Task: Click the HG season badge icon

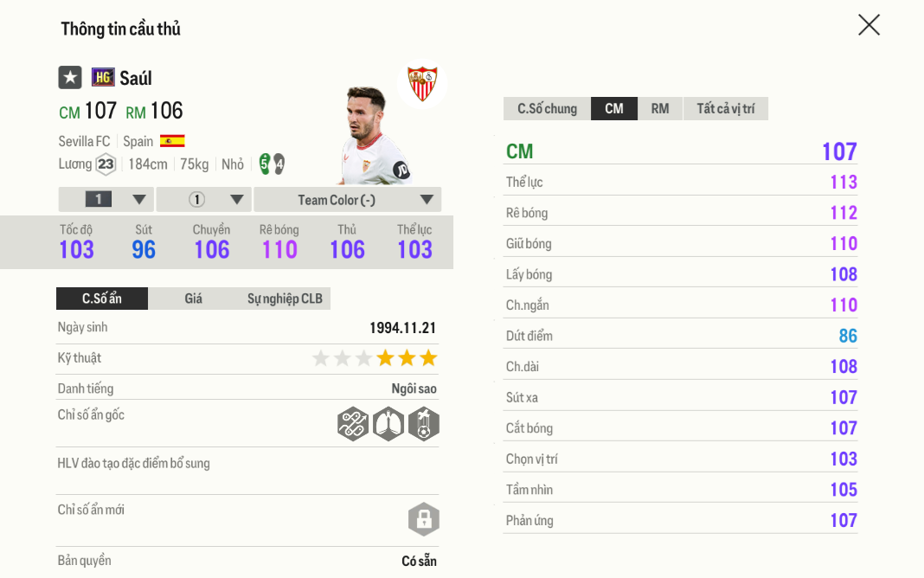Action: click(x=103, y=77)
